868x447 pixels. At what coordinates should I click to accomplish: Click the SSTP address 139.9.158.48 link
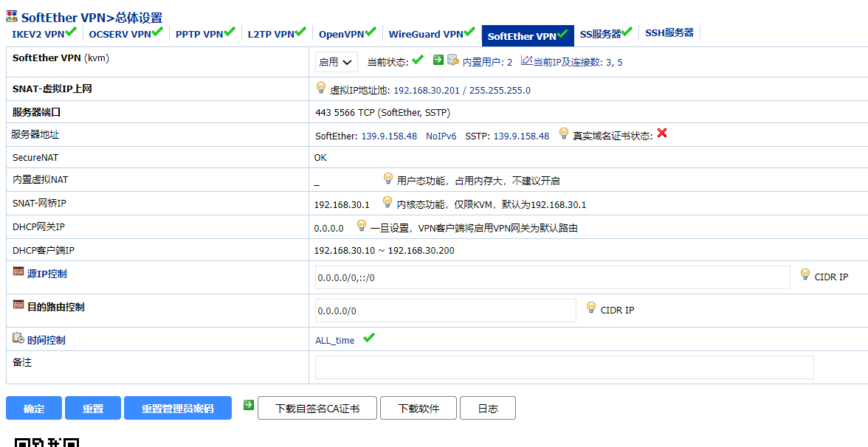pyautogui.click(x=521, y=136)
